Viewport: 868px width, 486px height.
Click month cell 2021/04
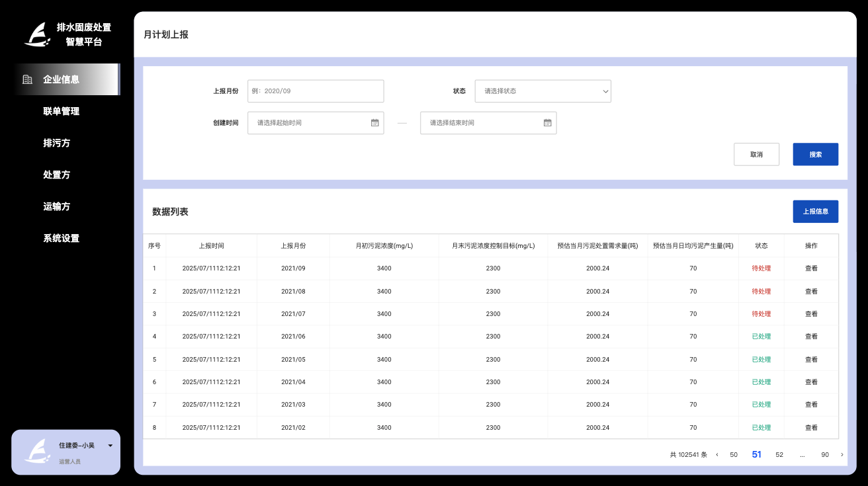coord(293,382)
